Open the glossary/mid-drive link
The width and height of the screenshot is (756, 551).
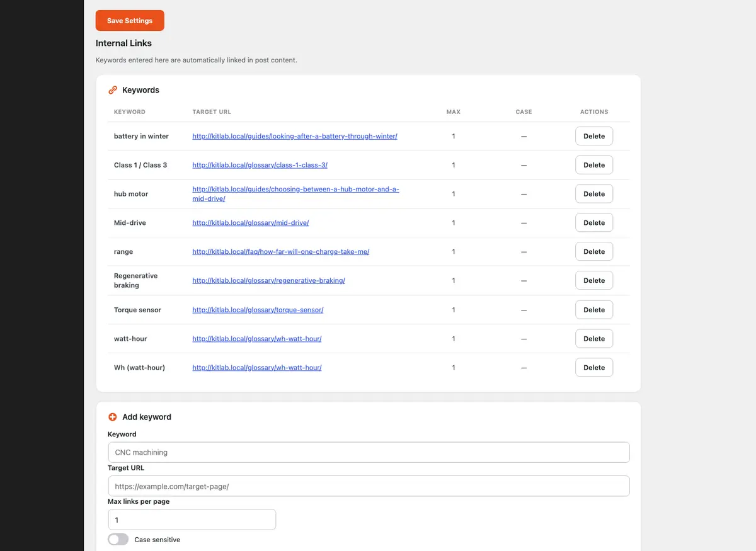[x=250, y=223]
